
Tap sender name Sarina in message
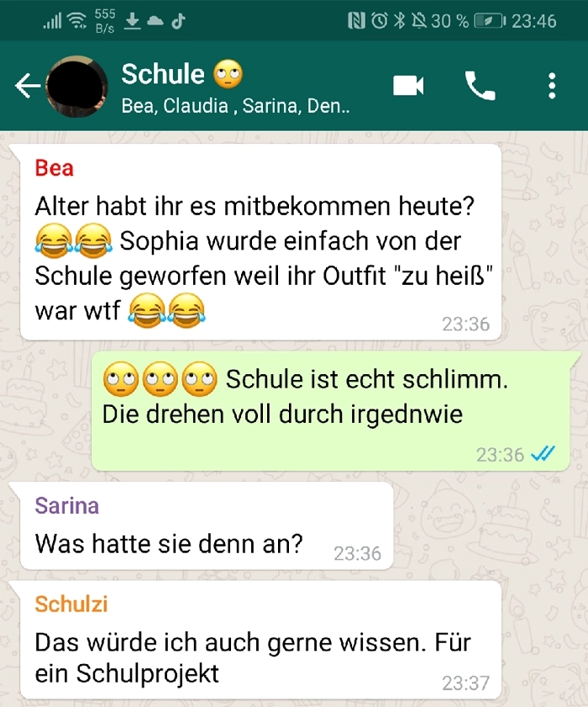67,505
